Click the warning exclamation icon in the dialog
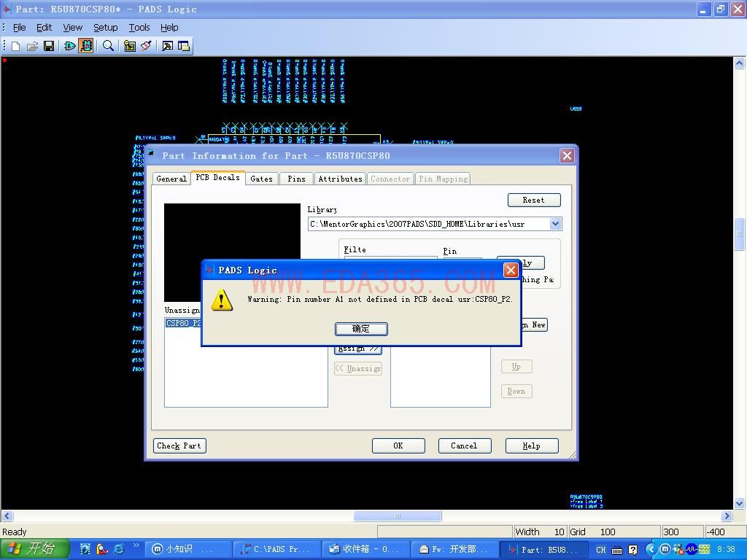Viewport: 747px width, 560px height. point(222,300)
